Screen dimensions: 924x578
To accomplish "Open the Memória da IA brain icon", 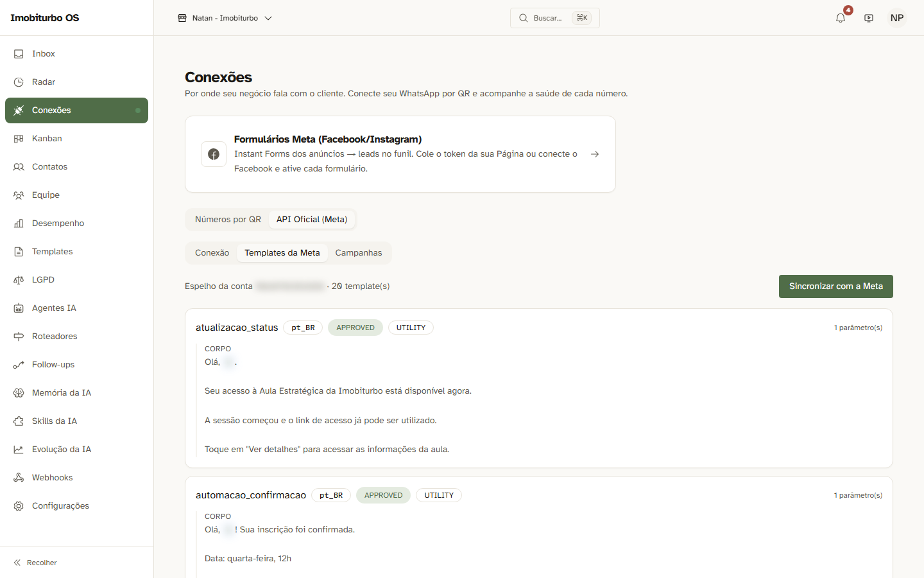I will pyautogui.click(x=19, y=393).
